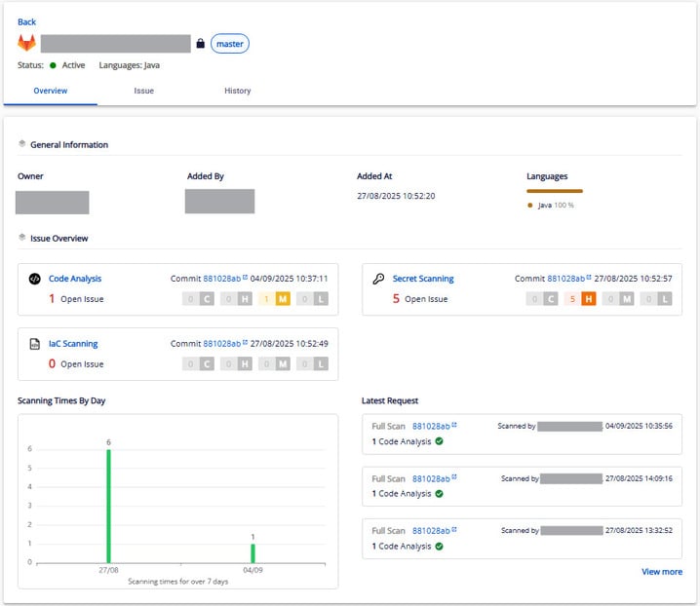
Task: Go Back to previous page
Action: (26, 21)
